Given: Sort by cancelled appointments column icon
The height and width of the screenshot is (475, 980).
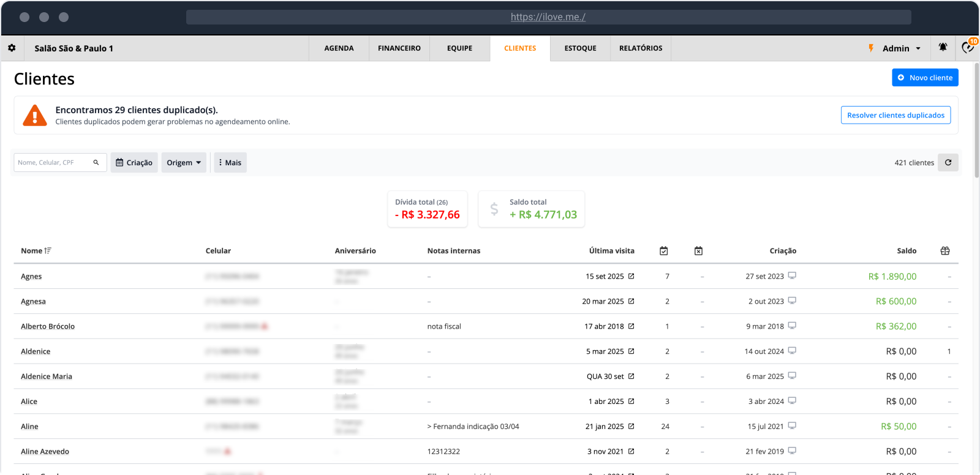Looking at the screenshot, I should (x=698, y=251).
